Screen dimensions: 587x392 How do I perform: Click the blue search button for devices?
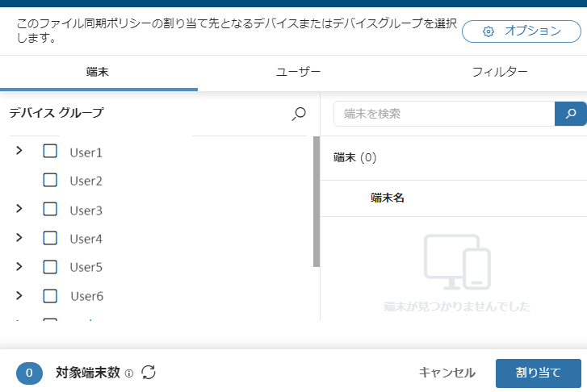tap(571, 114)
